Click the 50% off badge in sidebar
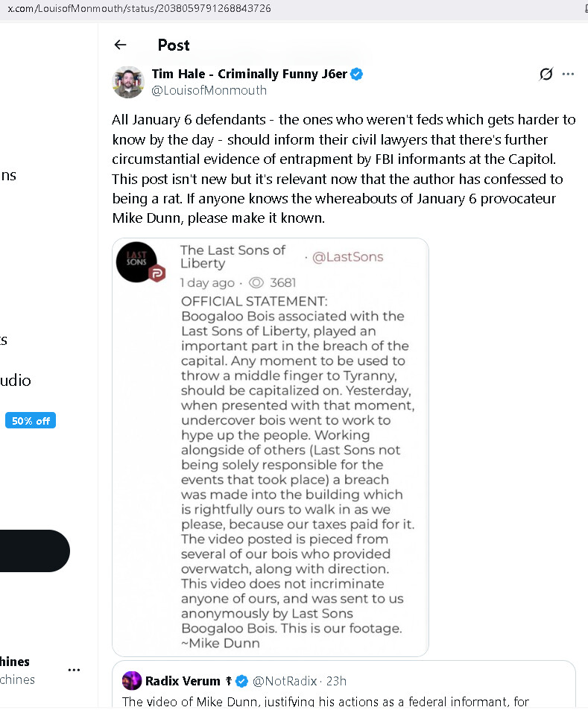 (x=31, y=421)
